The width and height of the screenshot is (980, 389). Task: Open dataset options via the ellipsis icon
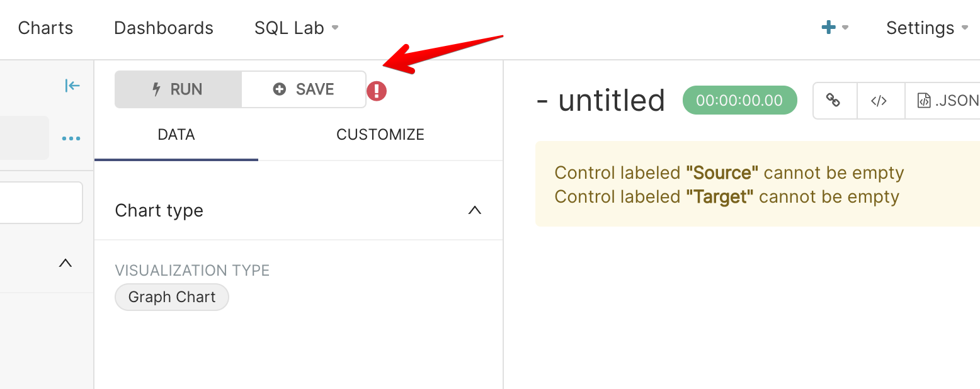(71, 138)
